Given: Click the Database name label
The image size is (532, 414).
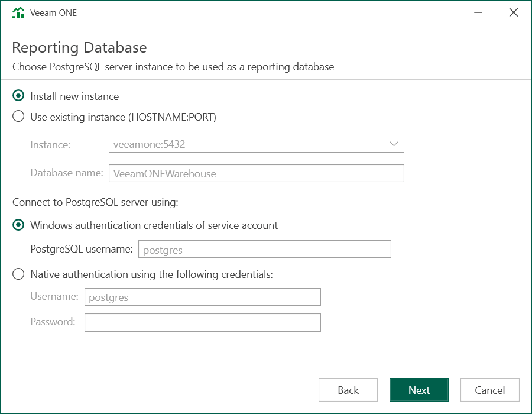Looking at the screenshot, I should tap(67, 173).
